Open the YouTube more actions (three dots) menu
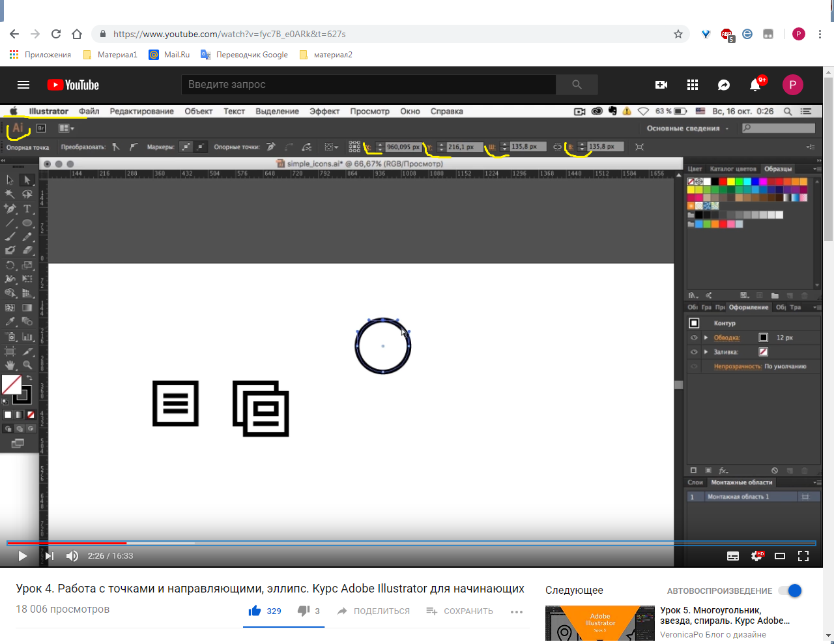Image resolution: width=834 pixels, height=644 pixels. 517,611
